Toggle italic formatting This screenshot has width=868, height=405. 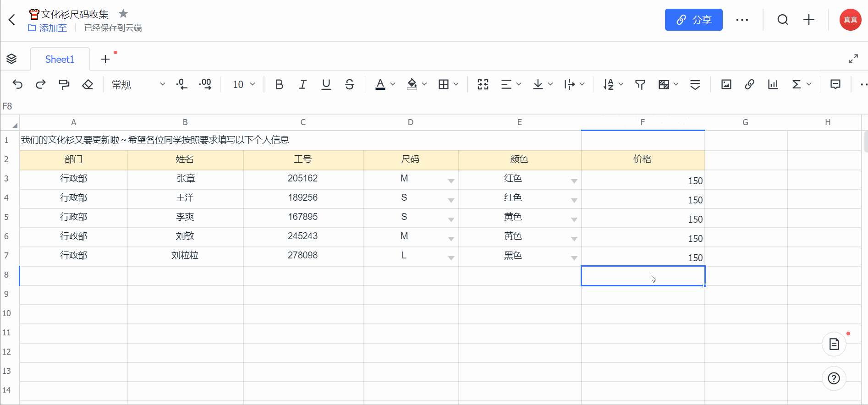(302, 84)
